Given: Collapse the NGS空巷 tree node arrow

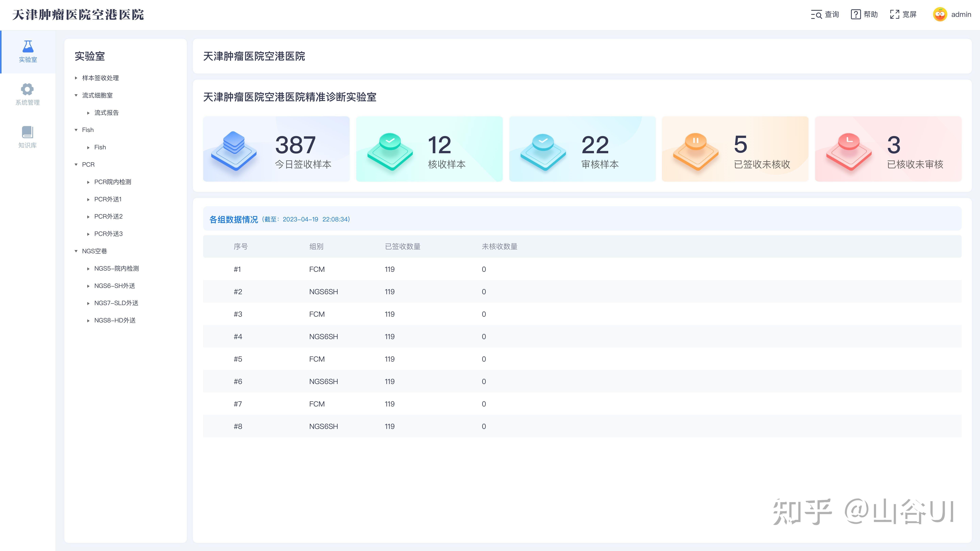Looking at the screenshot, I should tap(76, 251).
